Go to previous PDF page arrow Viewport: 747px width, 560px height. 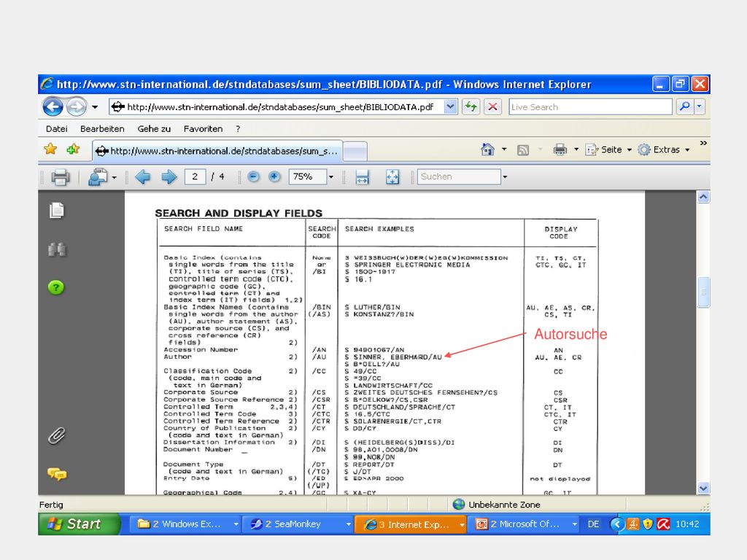point(142,176)
